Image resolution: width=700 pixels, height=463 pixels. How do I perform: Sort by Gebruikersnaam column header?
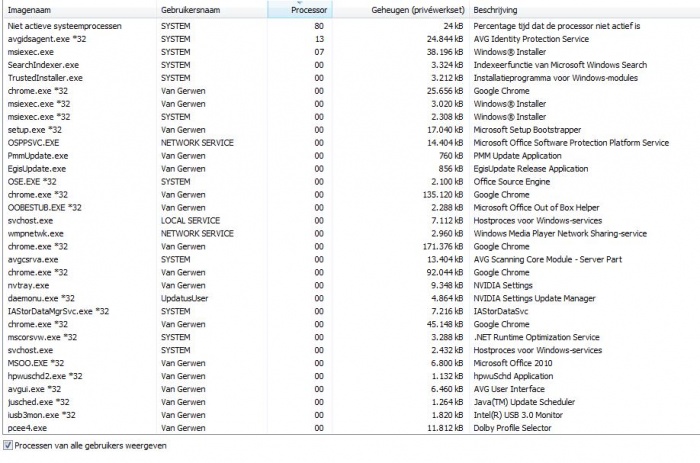(x=212, y=10)
